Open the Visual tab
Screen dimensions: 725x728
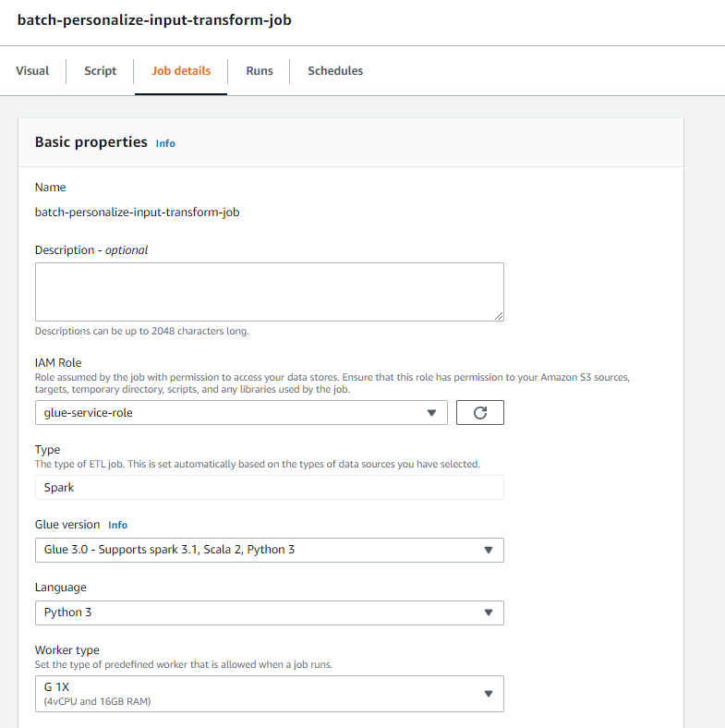[32, 71]
